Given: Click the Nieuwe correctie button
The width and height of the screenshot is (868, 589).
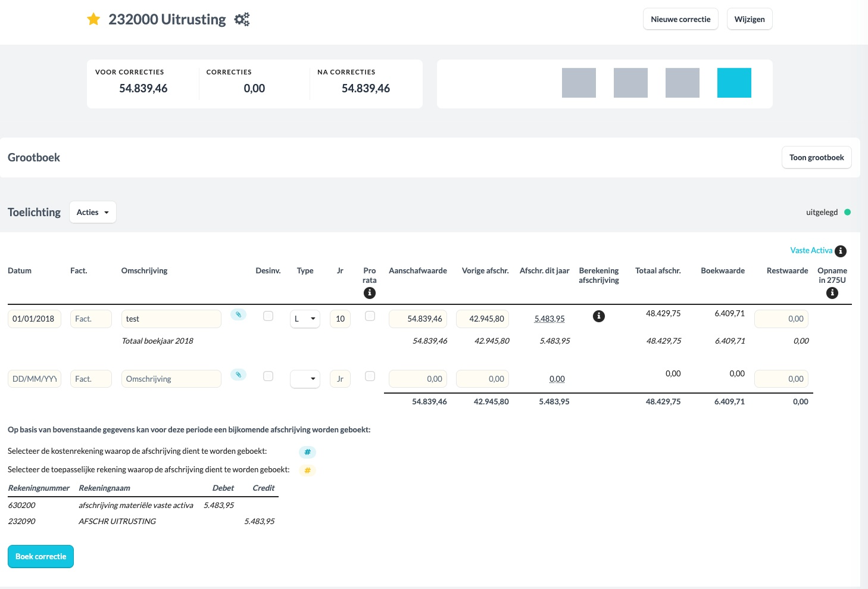Looking at the screenshot, I should (680, 19).
